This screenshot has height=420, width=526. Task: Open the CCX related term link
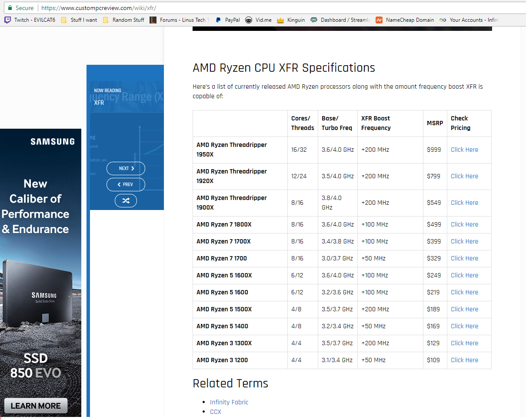(216, 411)
